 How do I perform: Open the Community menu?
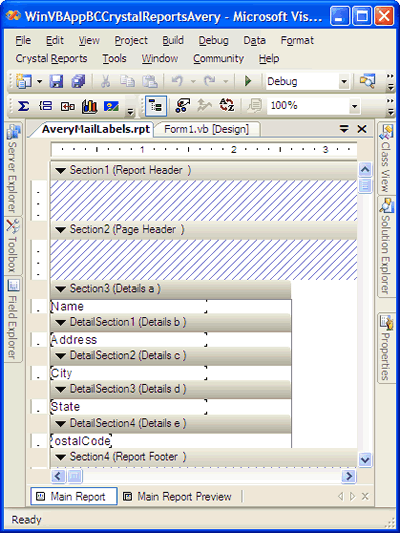point(219,58)
